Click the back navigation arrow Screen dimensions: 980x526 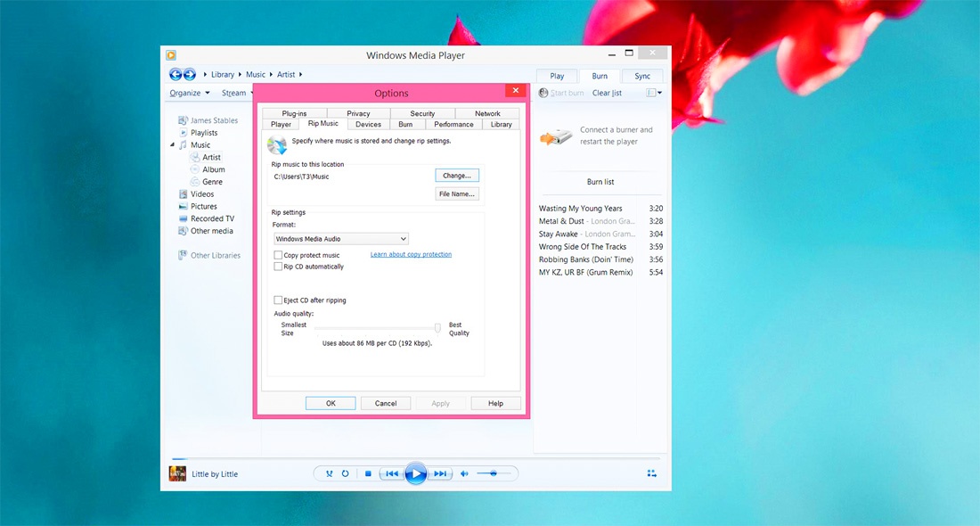(176, 74)
